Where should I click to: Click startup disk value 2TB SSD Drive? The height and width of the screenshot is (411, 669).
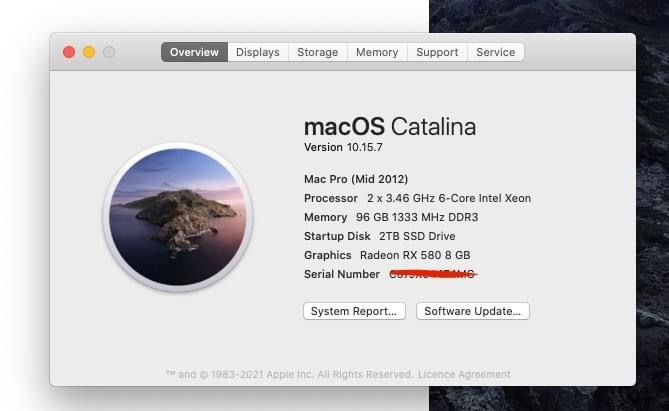click(417, 236)
